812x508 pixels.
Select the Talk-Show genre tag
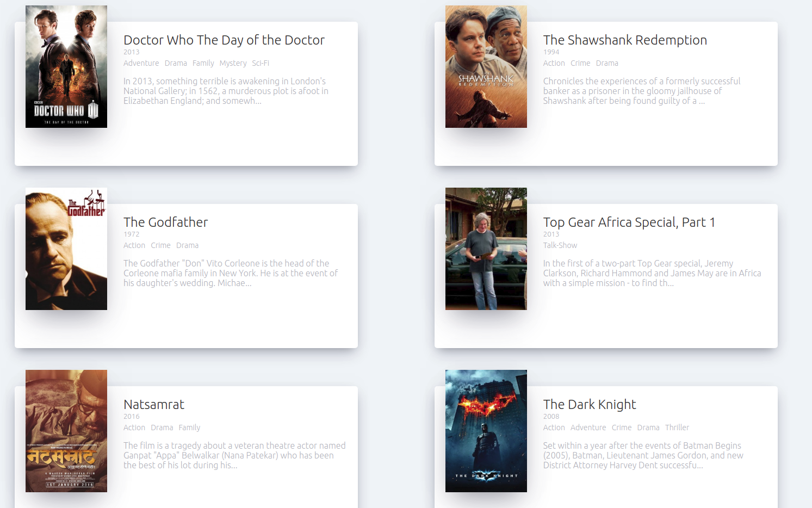coord(560,245)
